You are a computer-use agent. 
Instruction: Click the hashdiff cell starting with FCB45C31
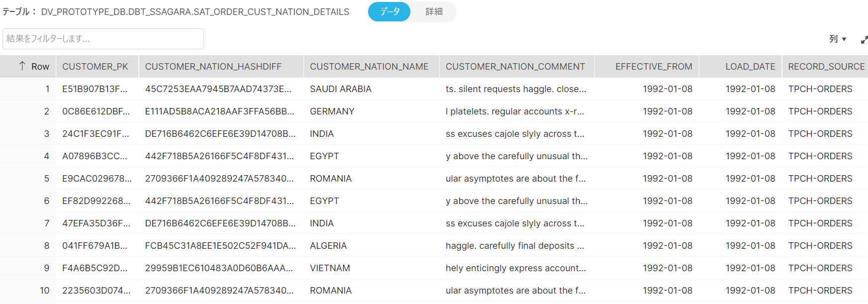point(220,246)
